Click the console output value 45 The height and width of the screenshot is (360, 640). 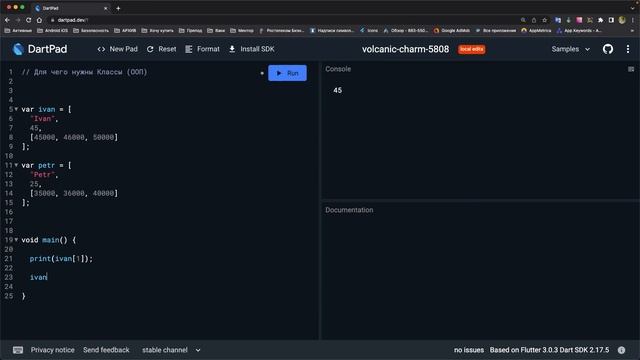tap(338, 90)
